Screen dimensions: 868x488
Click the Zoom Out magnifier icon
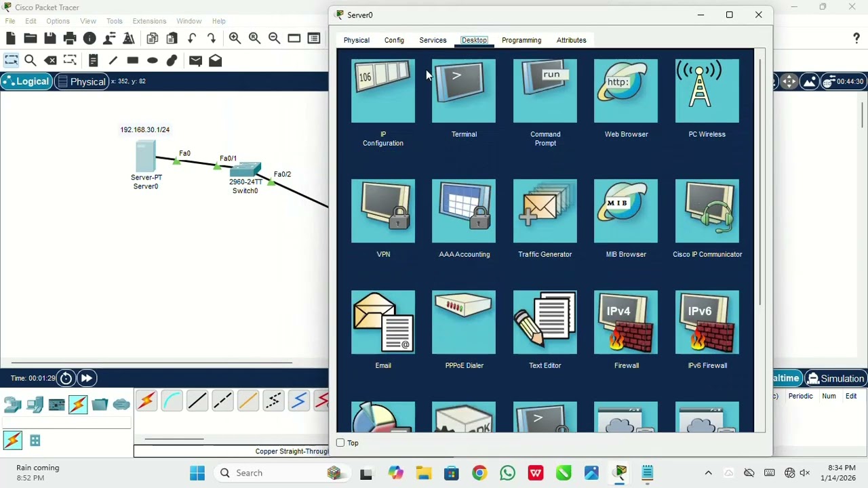pyautogui.click(x=274, y=39)
